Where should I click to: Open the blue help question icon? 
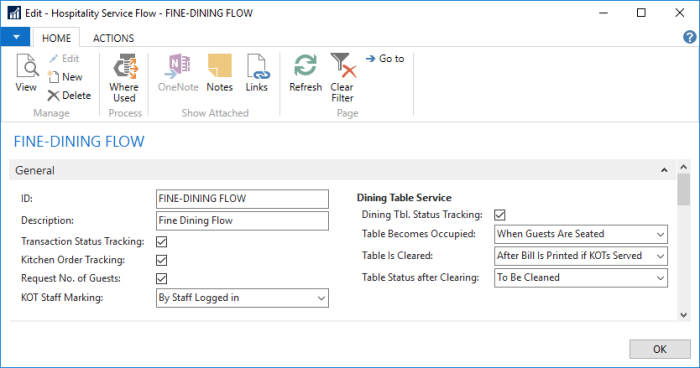click(x=690, y=37)
